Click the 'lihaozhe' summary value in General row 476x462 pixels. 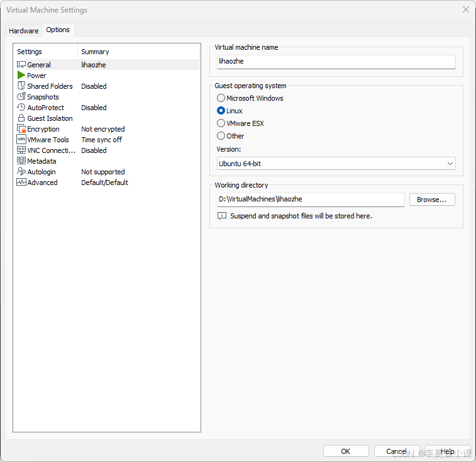point(94,64)
